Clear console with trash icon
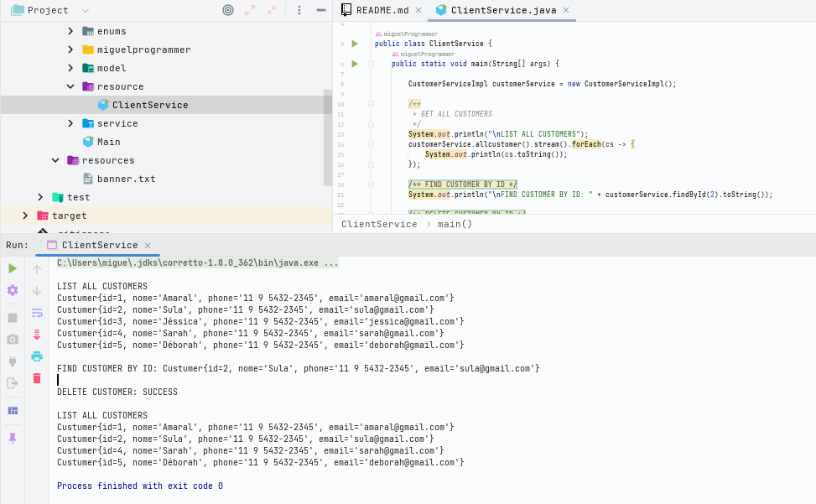 pyautogui.click(x=37, y=378)
